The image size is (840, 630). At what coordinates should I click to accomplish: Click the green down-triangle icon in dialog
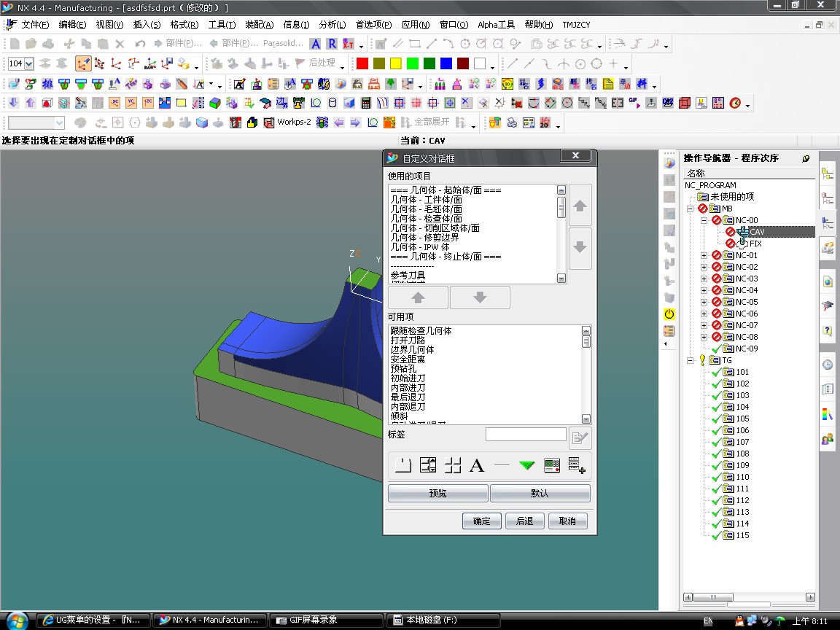(x=526, y=465)
